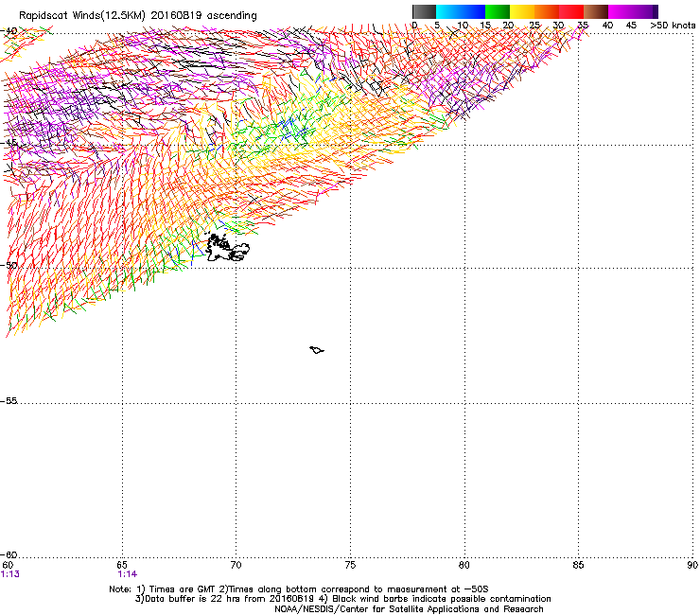Click the yellow 20-25 knots color band
The height and width of the screenshot is (615, 700).
tap(522, 11)
